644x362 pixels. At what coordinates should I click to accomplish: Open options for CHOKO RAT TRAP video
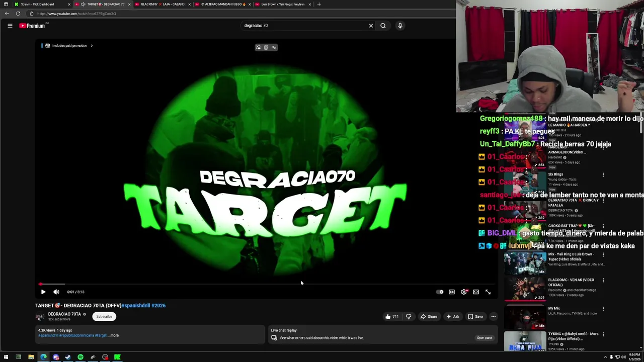click(603, 226)
